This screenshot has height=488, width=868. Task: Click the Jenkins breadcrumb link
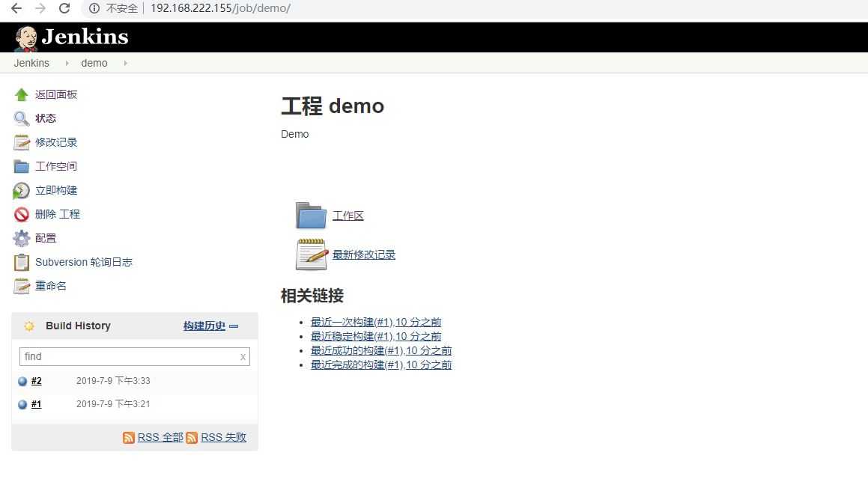pos(31,63)
